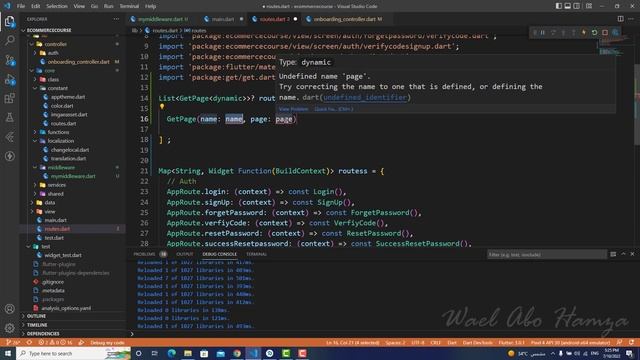Click View Problem in hover tooltip
This screenshot has width=640, height=360.
(x=293, y=109)
